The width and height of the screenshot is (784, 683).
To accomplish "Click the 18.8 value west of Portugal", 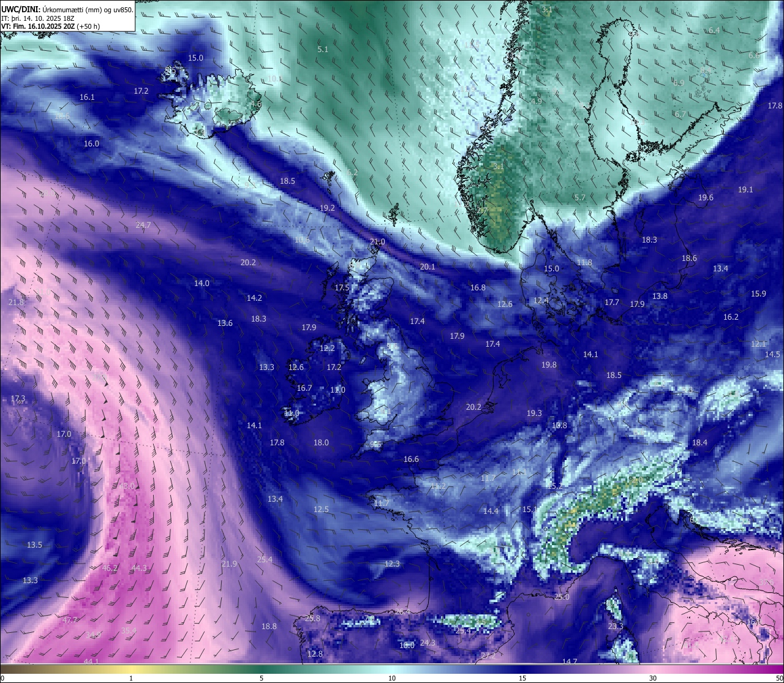I will pyautogui.click(x=269, y=626).
